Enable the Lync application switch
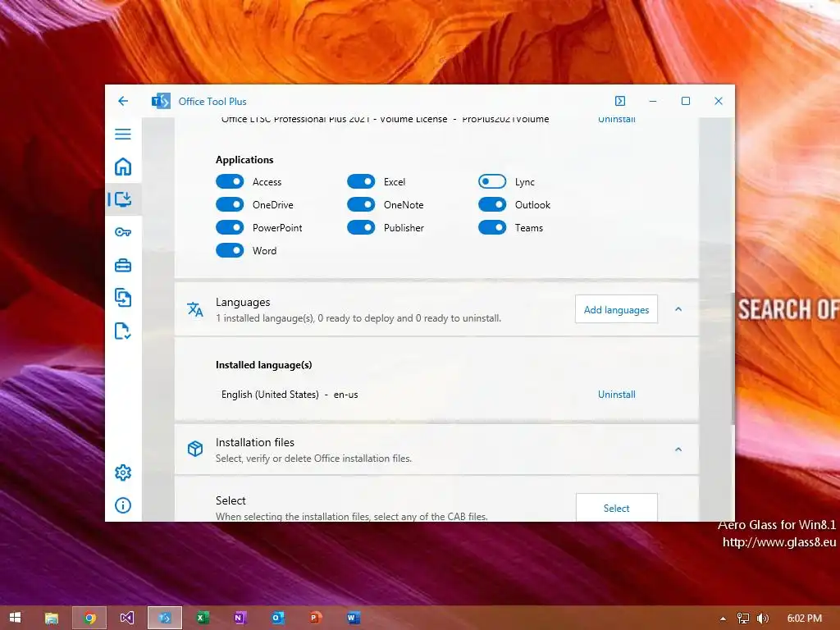Screen dimensions: 840x630 492,181
